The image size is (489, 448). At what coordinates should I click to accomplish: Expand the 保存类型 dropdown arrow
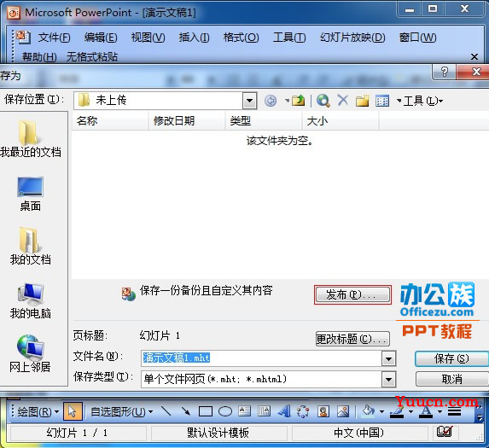click(x=389, y=380)
